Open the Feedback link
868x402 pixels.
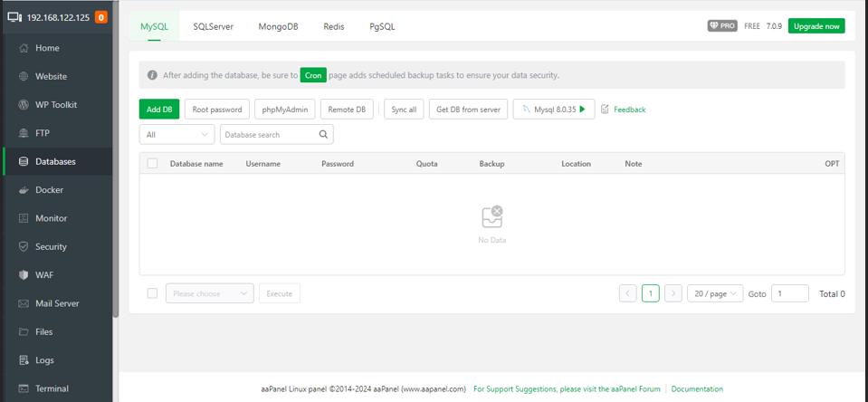(x=629, y=110)
